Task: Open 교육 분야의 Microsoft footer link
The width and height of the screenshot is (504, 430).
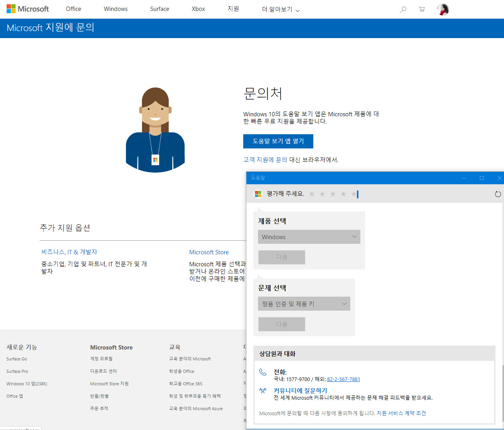Action: click(190, 359)
